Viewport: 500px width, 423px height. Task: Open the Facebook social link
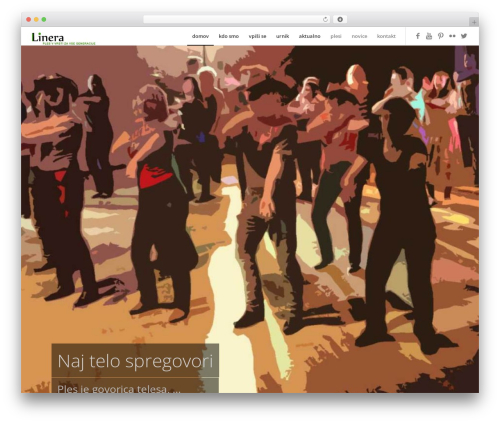(418, 36)
